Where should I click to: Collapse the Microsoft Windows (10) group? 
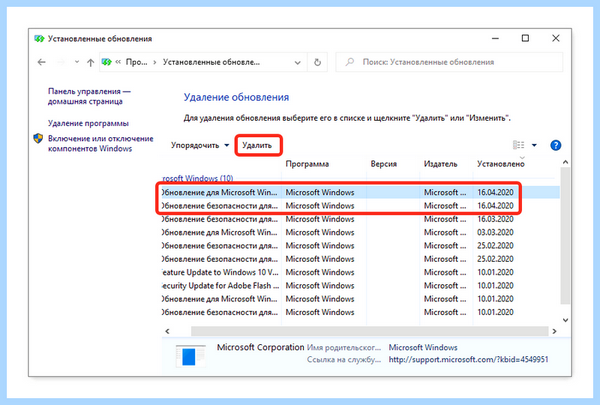point(197,178)
